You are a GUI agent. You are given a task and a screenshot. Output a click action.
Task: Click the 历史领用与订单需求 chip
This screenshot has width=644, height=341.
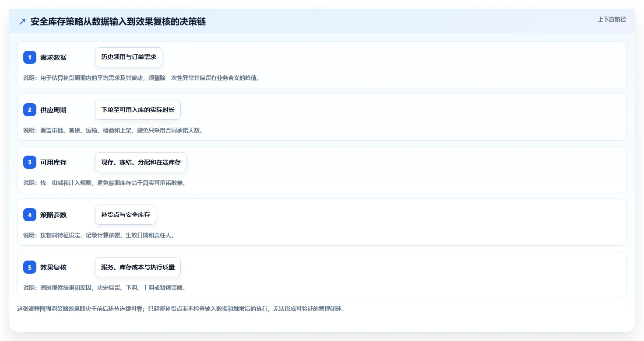coord(129,57)
